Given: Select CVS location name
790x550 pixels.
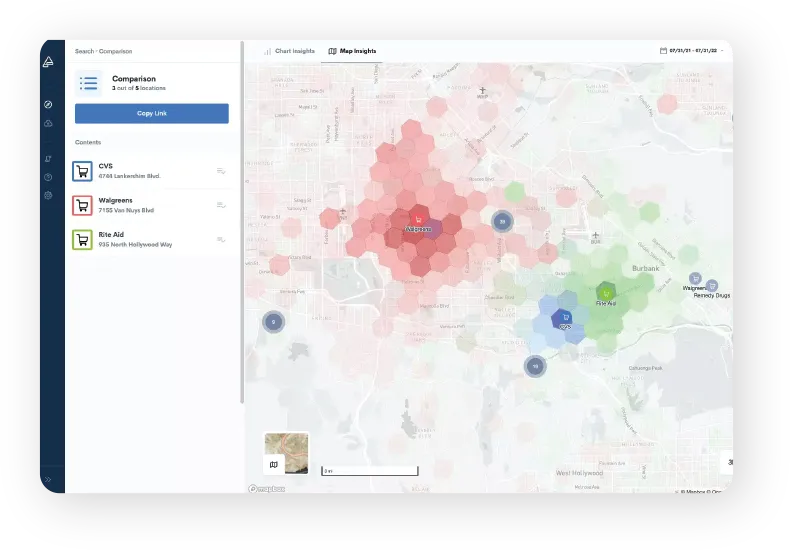Looking at the screenshot, I should click(x=106, y=166).
